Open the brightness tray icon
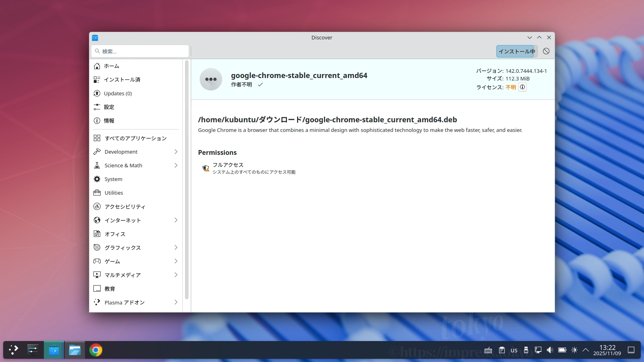Image resolution: width=644 pixels, height=362 pixels. click(x=574, y=350)
